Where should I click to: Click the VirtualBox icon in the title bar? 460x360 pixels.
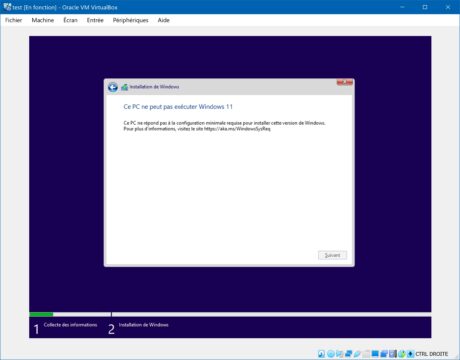(7, 7)
